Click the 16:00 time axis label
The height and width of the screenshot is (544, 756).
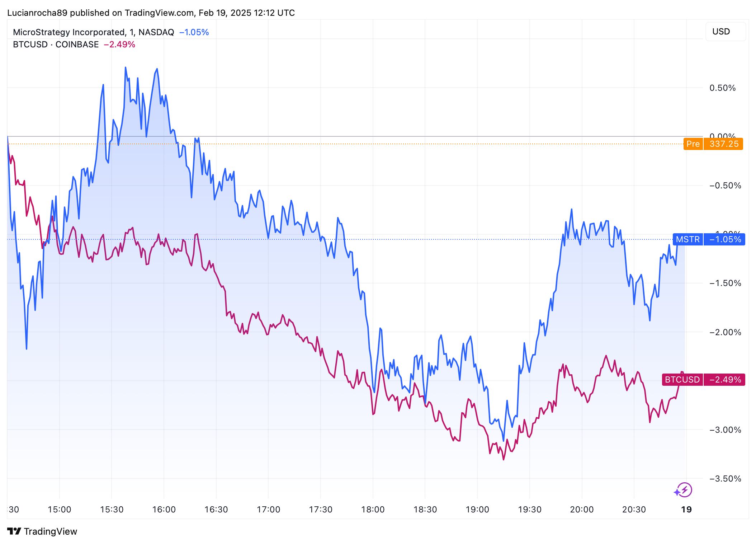pyautogui.click(x=164, y=510)
